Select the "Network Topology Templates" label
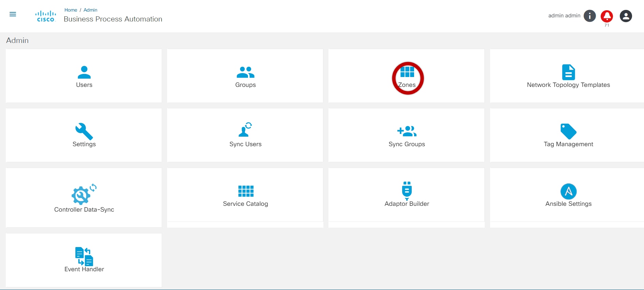 (568, 85)
